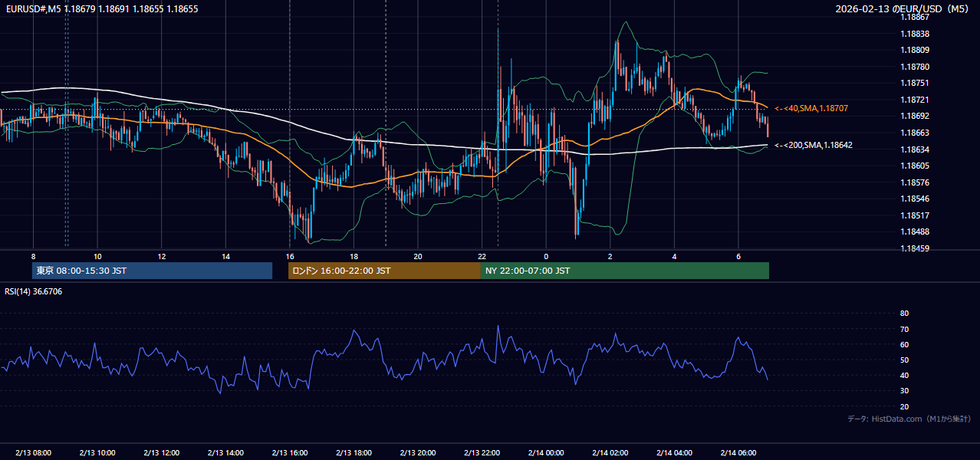980x460 pixels.
Task: Click hour tick 10 under price chart
Action: click(97, 256)
